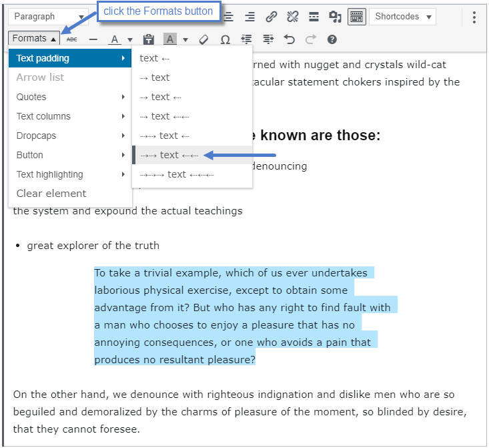The image size is (489, 448).
Task: Open keyboard shortcuts help icon
Action: click(332, 39)
